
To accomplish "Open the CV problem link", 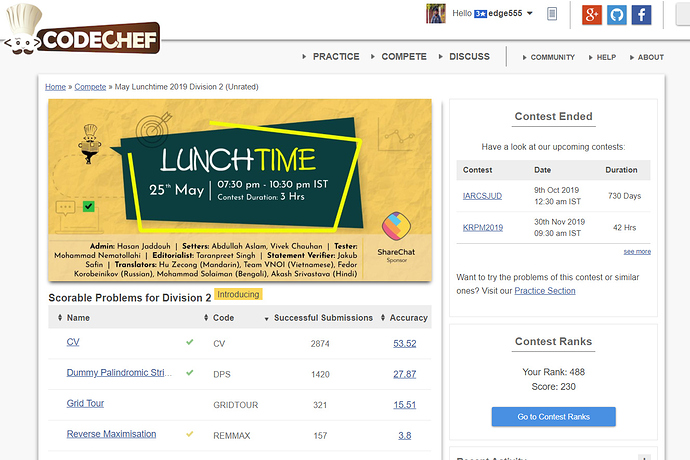I will pos(73,342).
